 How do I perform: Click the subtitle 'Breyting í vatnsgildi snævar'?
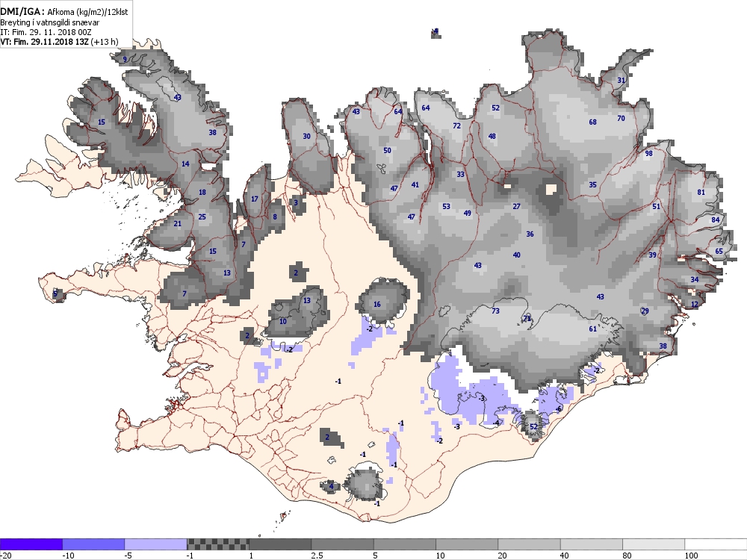point(50,22)
